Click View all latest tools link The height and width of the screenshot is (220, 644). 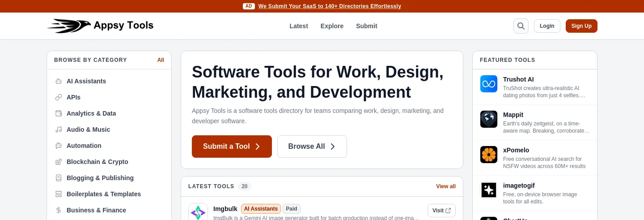click(446, 186)
